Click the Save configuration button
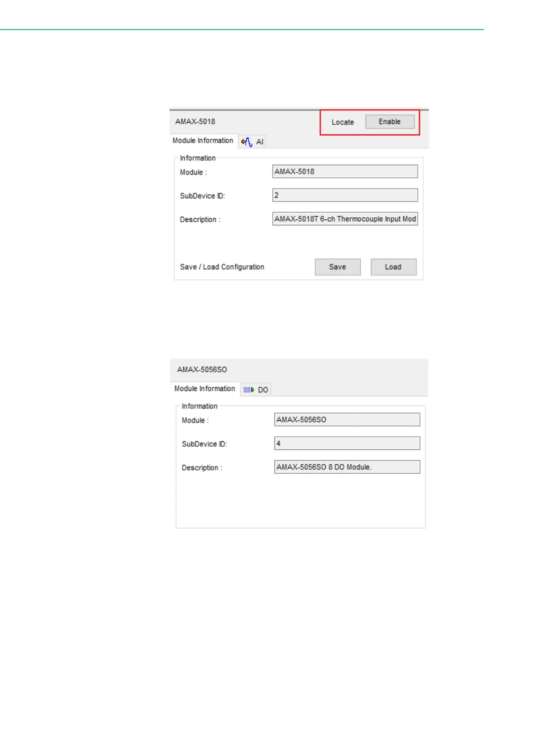 tap(337, 267)
